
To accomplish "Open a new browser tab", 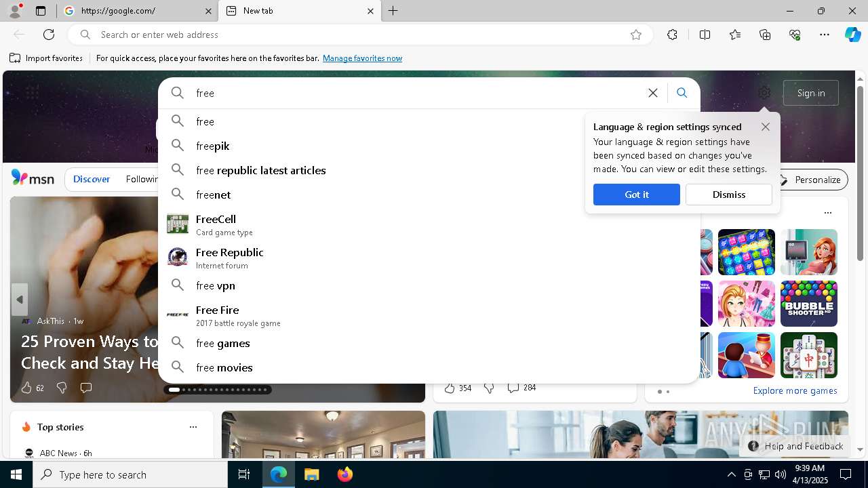I will point(393,11).
